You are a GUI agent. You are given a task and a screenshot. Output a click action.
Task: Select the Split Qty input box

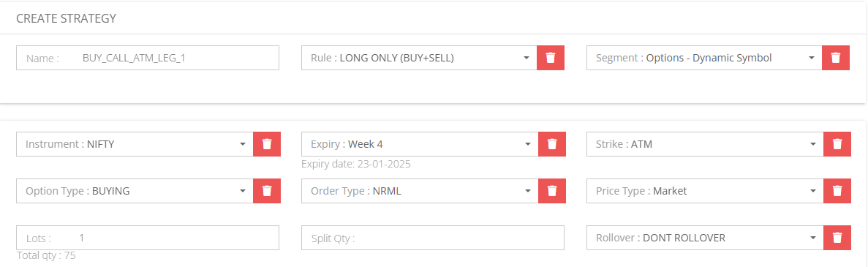(433, 238)
